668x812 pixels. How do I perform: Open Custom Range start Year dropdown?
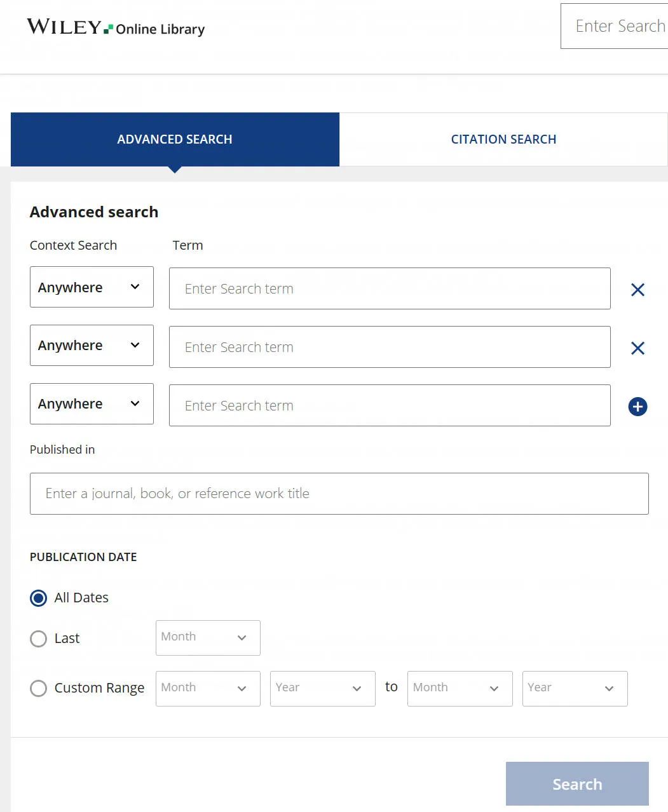tap(322, 689)
